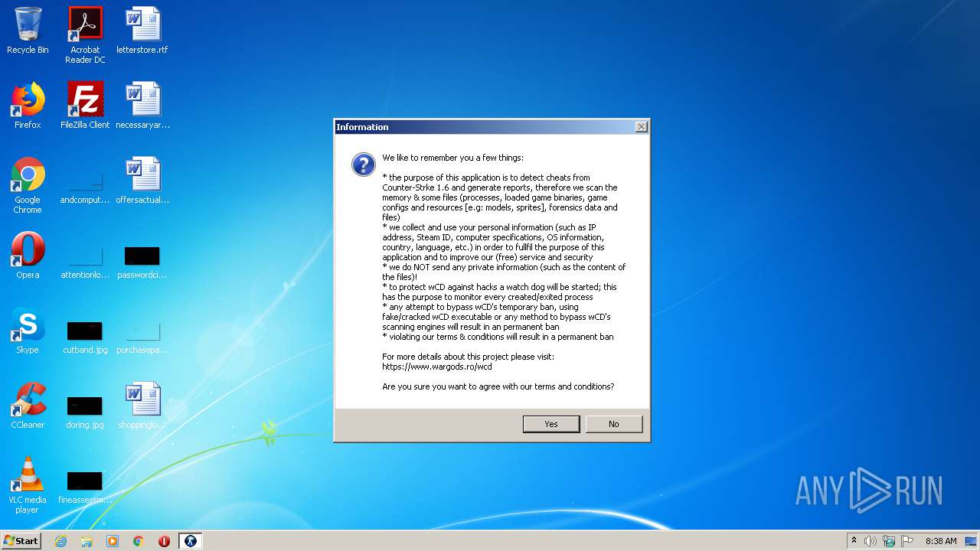This screenshot has width=980, height=551.
Task: Click the clock showing 8:38 AM
Action: [941, 541]
